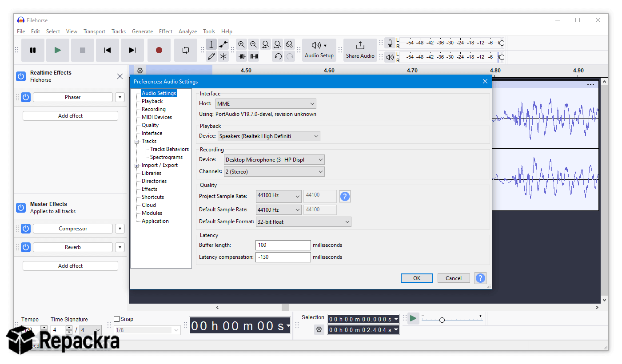Toggle the Compressor effect power button
This screenshot has height=364, width=622.
pyautogui.click(x=26, y=229)
